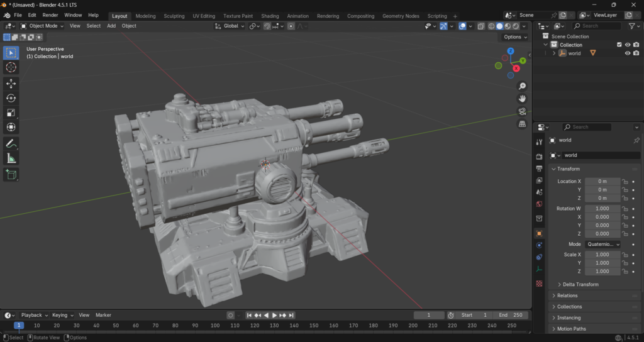This screenshot has height=342, width=644.
Task: Click the zoom magnifier icon in the viewport
Action: pyautogui.click(x=522, y=86)
